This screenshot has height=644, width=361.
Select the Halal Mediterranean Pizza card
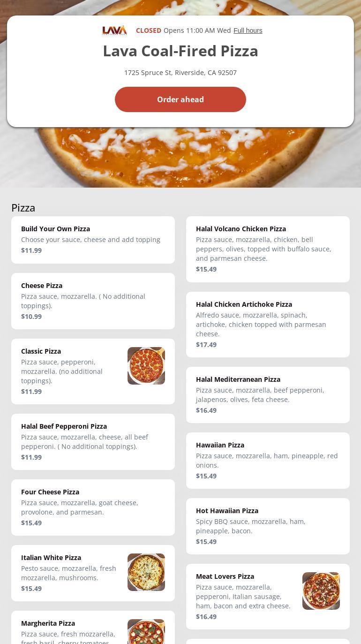click(268, 394)
